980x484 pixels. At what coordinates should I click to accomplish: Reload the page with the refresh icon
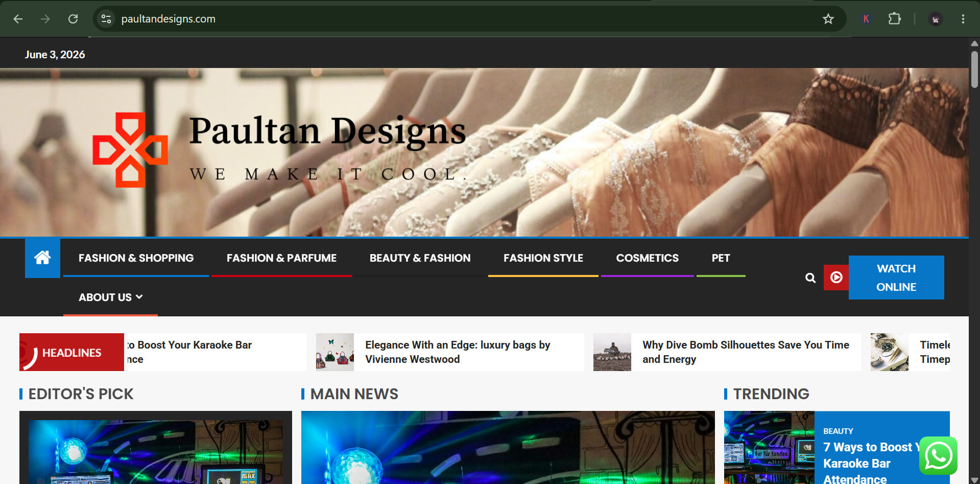(x=73, y=19)
